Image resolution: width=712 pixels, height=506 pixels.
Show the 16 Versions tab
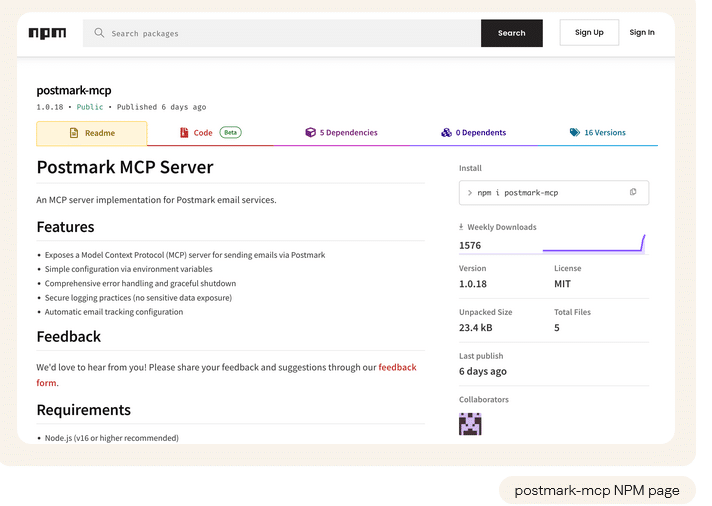[x=604, y=132]
